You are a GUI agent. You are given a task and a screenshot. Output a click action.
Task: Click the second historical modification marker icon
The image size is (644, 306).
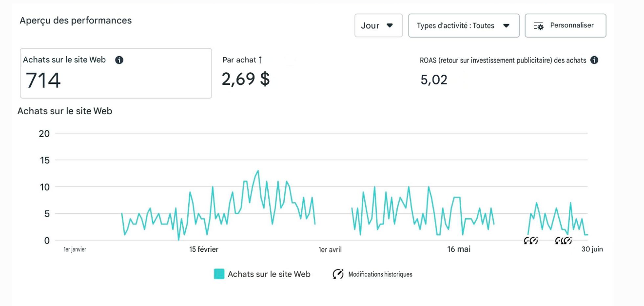coord(534,240)
